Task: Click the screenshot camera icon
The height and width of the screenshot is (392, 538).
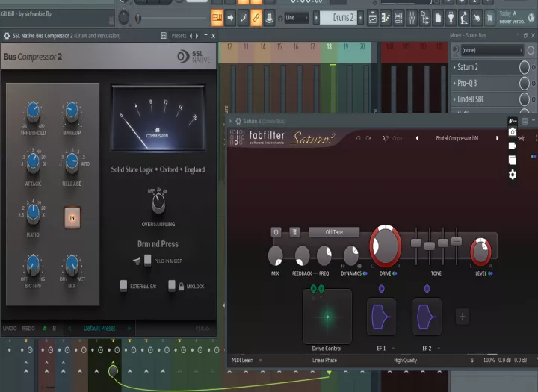Action: click(x=513, y=132)
